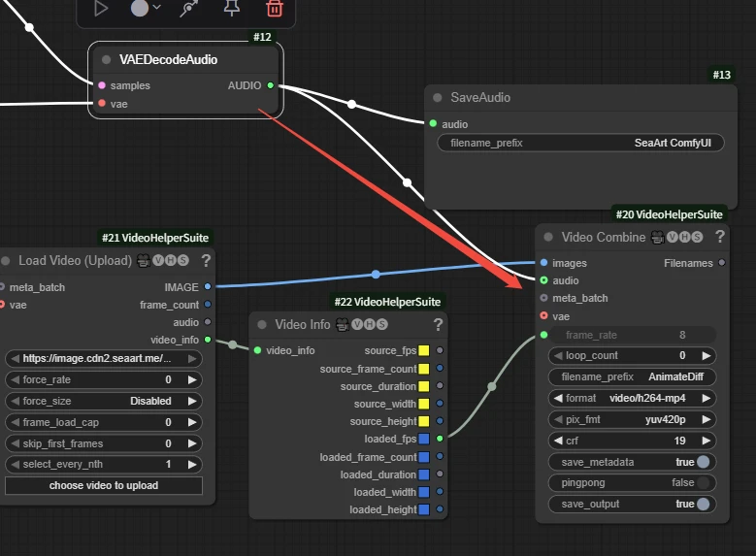
Task: Click the bypass arrow icon in toolbar
Action: (x=188, y=9)
